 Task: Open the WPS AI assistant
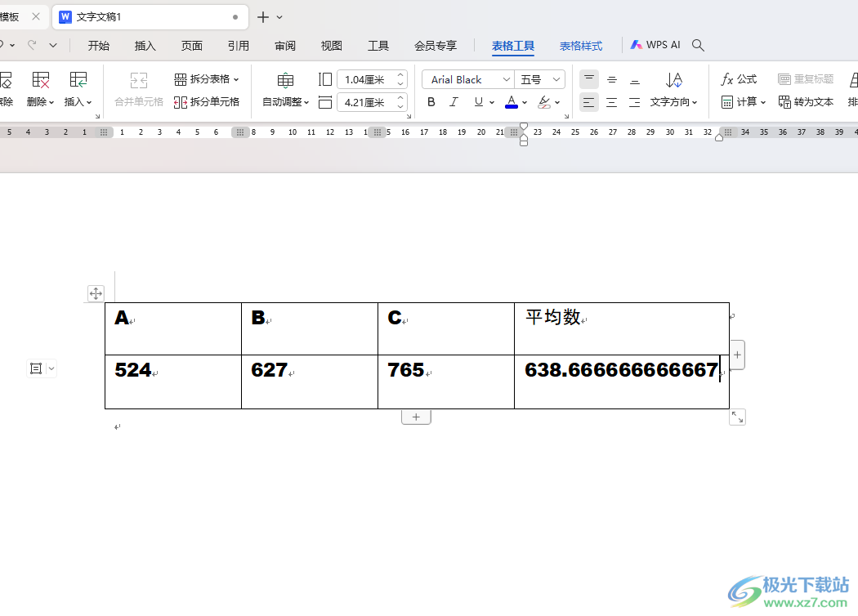click(655, 46)
